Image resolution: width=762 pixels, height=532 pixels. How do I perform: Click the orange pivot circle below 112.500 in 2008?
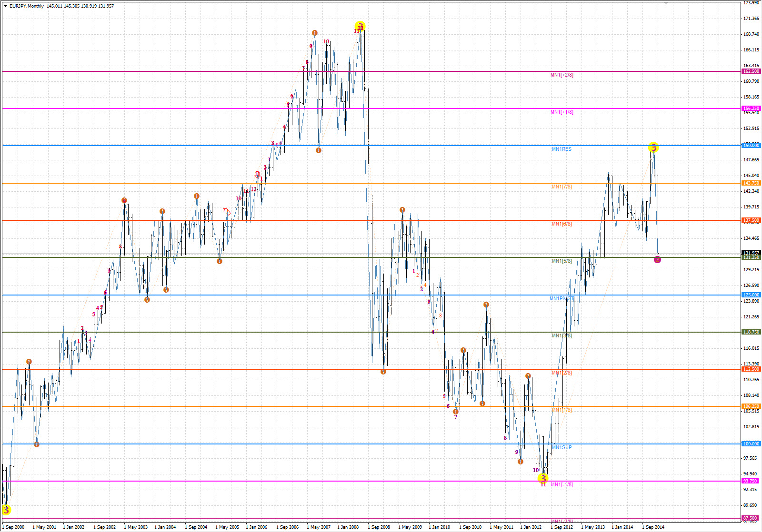coord(383,372)
